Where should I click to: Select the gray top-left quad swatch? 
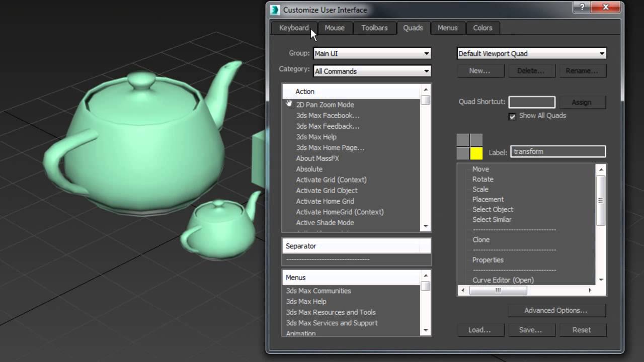point(463,140)
